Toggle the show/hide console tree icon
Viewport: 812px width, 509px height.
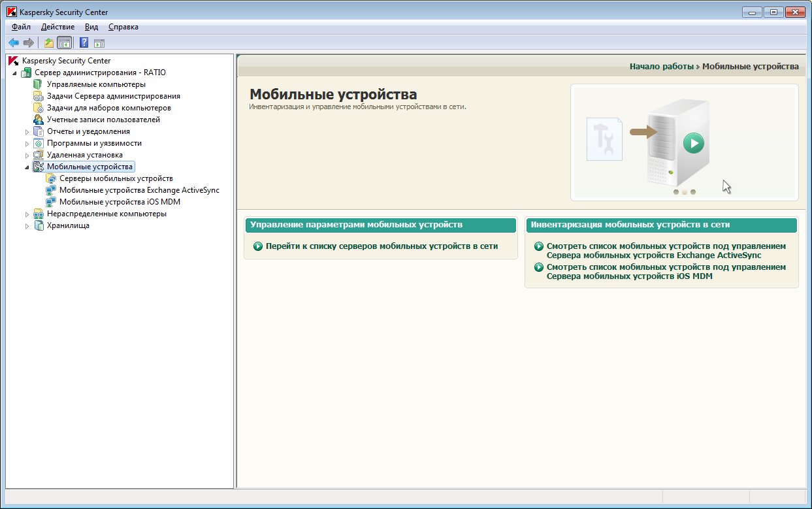[x=64, y=43]
